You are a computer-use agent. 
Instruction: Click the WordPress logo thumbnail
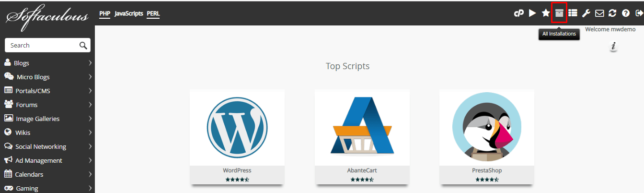(237, 127)
